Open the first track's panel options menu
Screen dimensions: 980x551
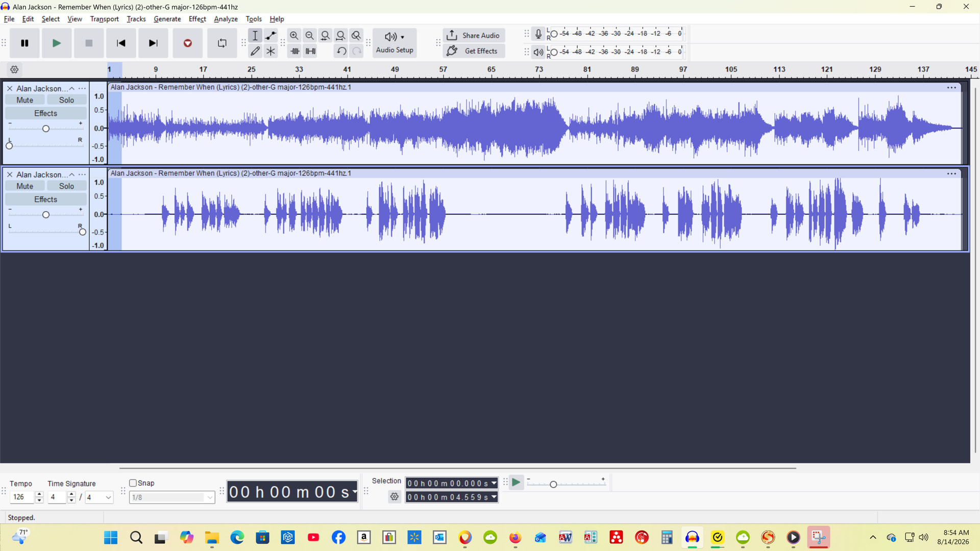pos(82,89)
